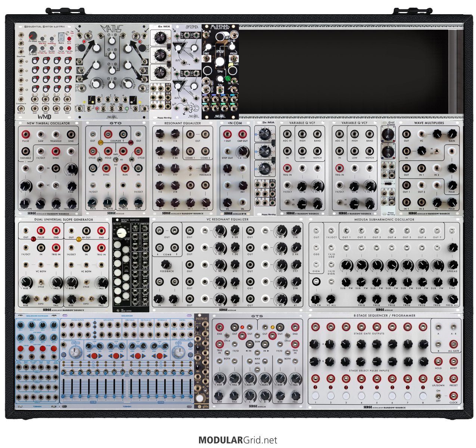Toggle HI/LO switch on Wave Multipliers
476x448 pixels.
436,151
